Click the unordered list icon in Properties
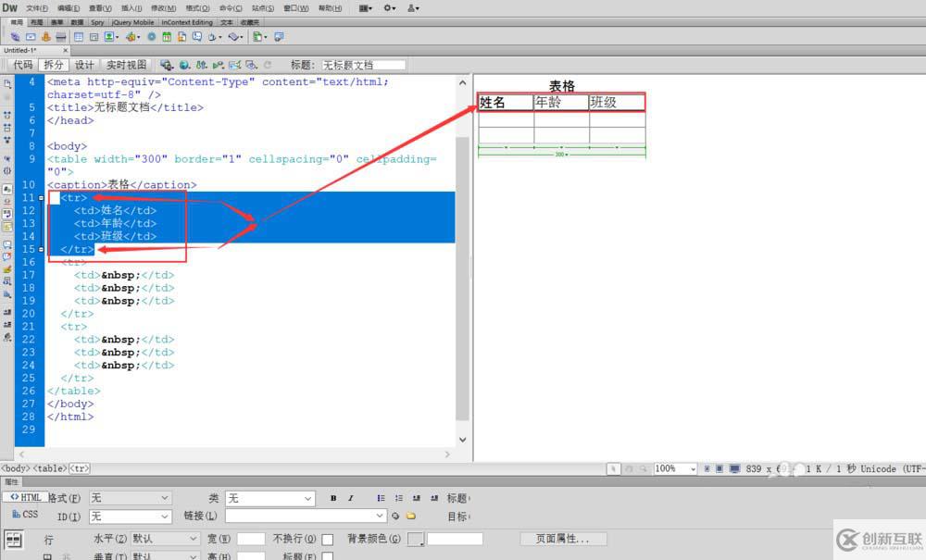Viewport: 926px width, 560px height. click(x=381, y=498)
